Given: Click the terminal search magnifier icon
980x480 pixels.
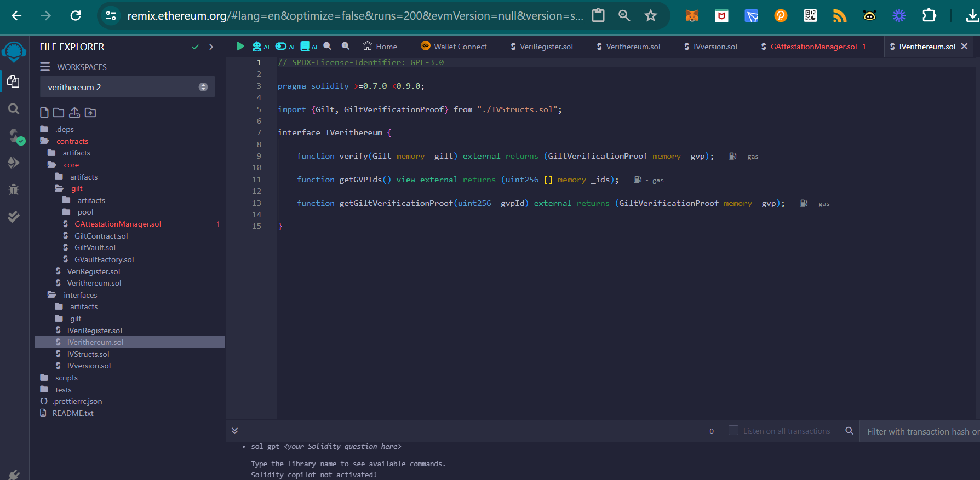Looking at the screenshot, I should coord(849,431).
